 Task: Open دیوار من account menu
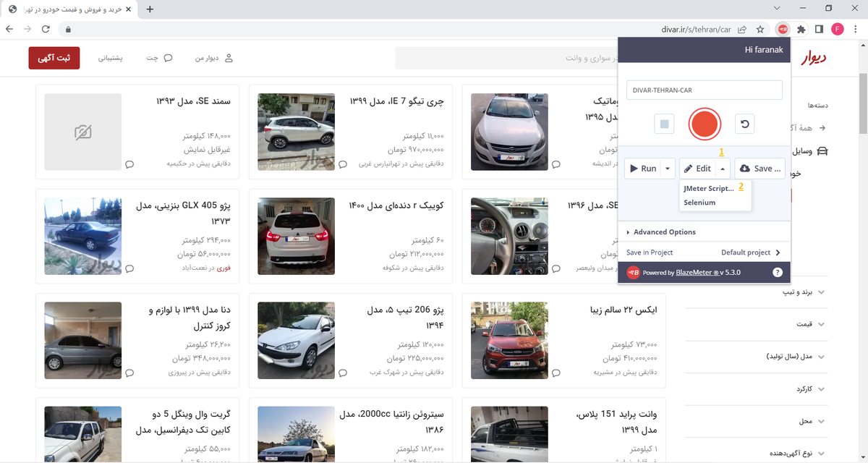click(214, 58)
